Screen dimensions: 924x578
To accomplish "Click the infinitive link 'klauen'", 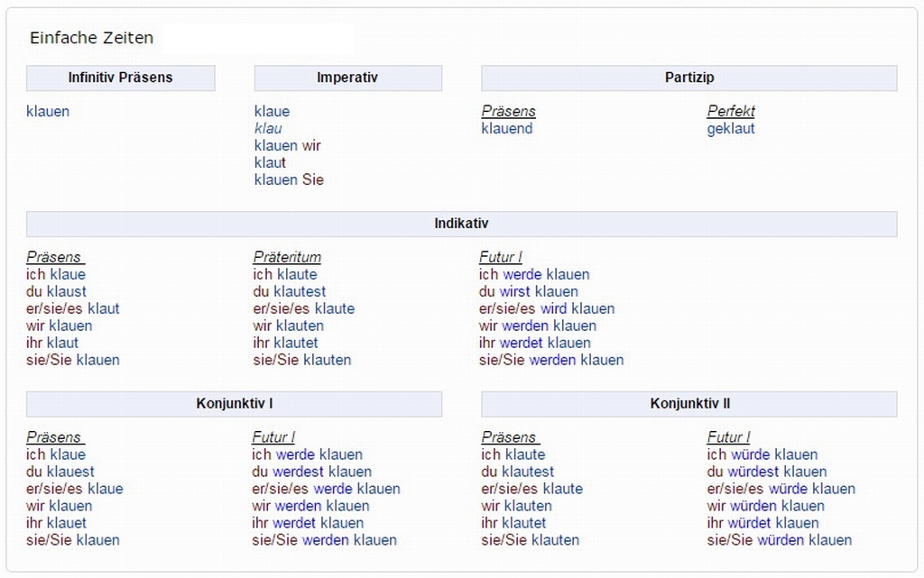I will (48, 112).
